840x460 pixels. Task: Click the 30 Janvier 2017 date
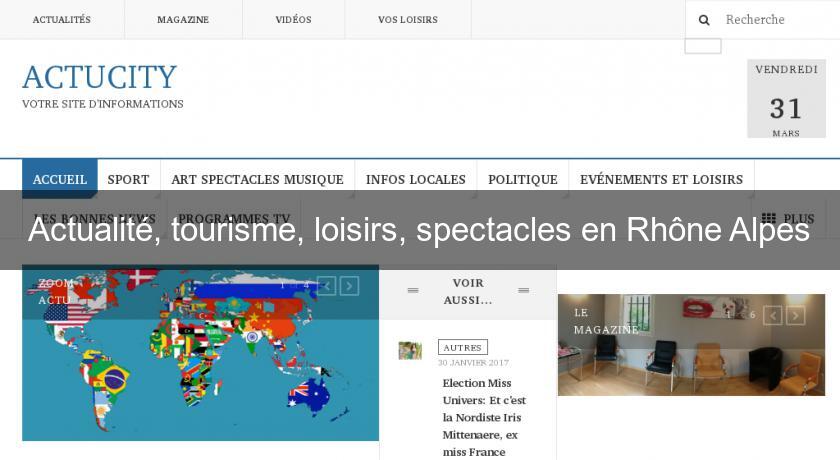473,363
